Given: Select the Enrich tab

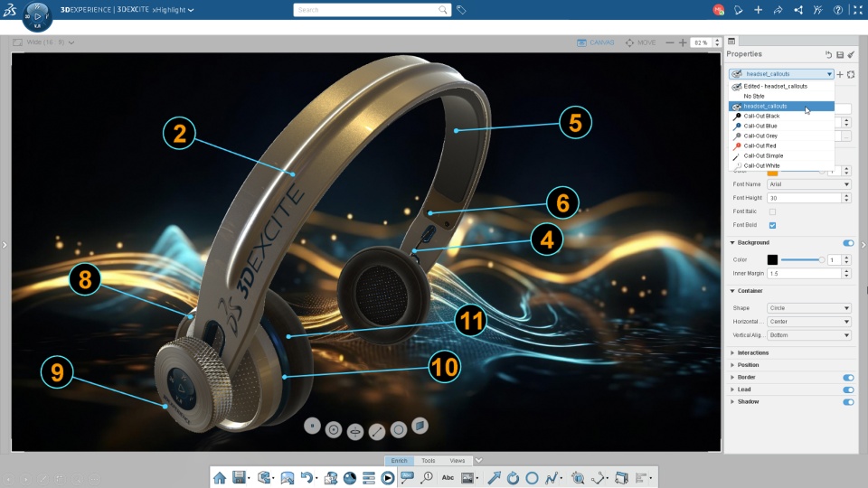Looking at the screenshot, I should [x=399, y=460].
